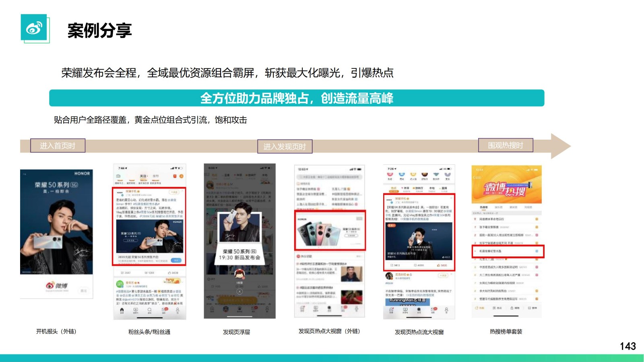Screen dimensions: 644x362
Task: Close the 发现页浮层 popup with X
Action: point(239,291)
